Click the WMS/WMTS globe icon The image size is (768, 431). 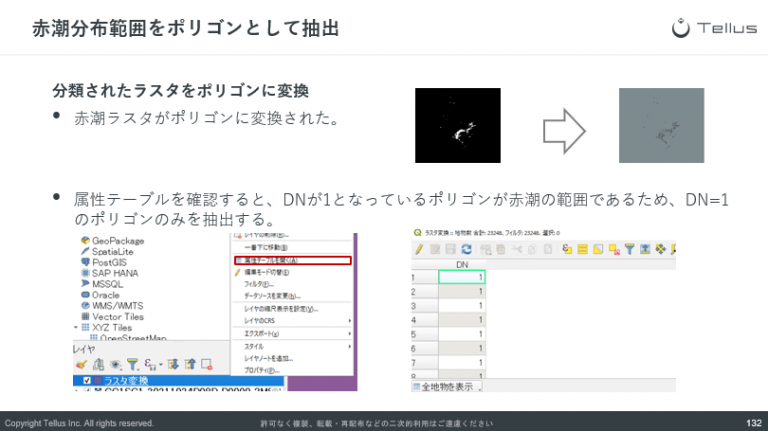coord(85,306)
